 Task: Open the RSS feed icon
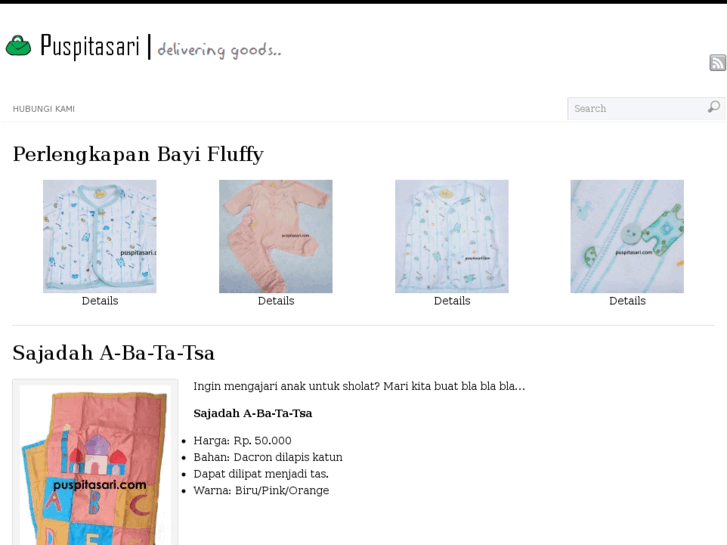tap(717, 63)
